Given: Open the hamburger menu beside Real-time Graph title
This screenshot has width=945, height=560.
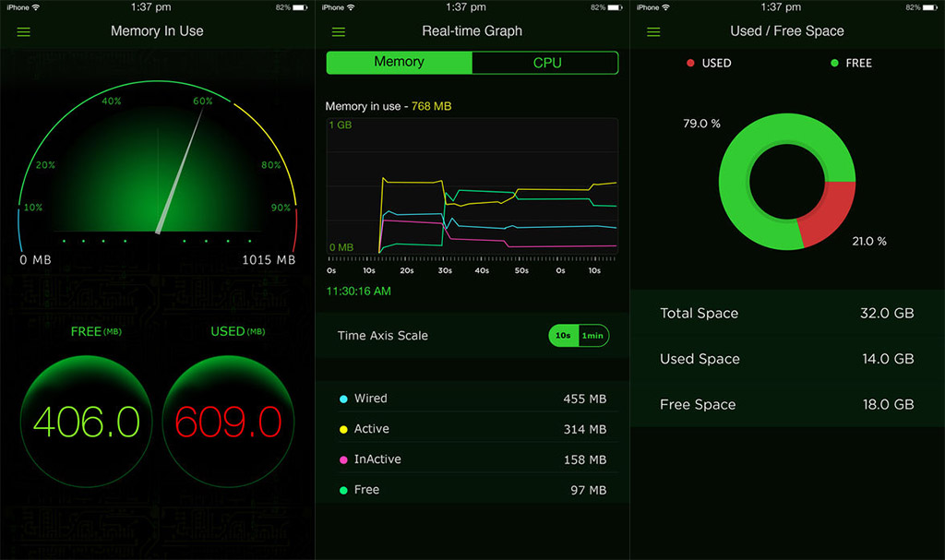Looking at the screenshot, I should click(339, 31).
